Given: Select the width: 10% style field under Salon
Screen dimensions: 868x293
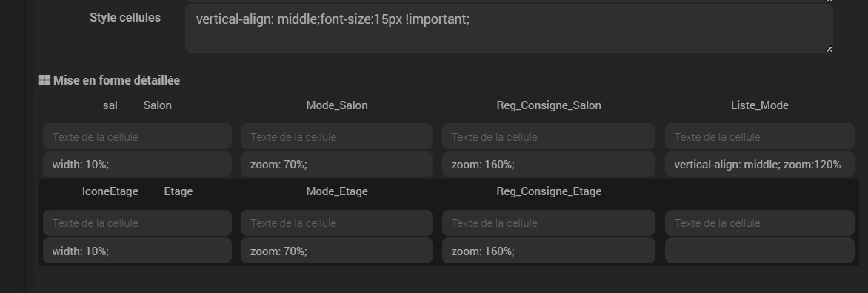Looking at the screenshot, I should tap(137, 164).
